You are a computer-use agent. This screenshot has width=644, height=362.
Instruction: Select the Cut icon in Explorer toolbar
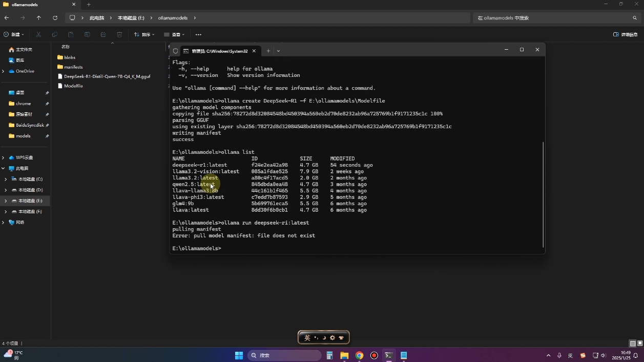38,34
